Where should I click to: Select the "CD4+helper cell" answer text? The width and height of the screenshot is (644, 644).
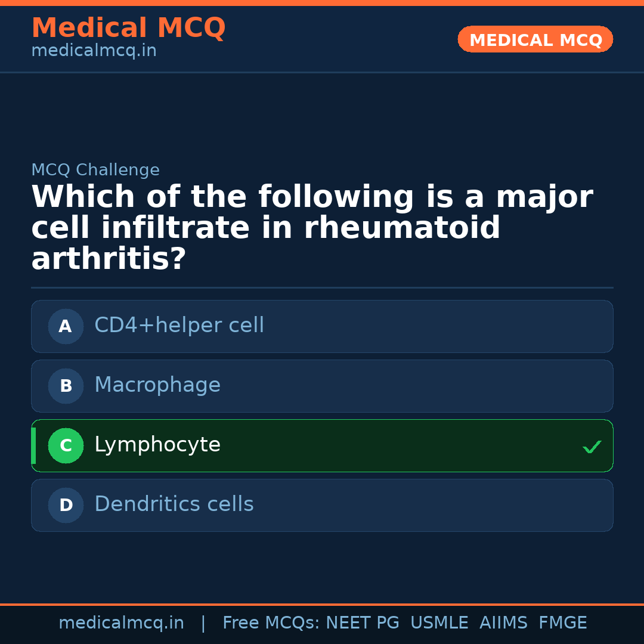coord(179,326)
